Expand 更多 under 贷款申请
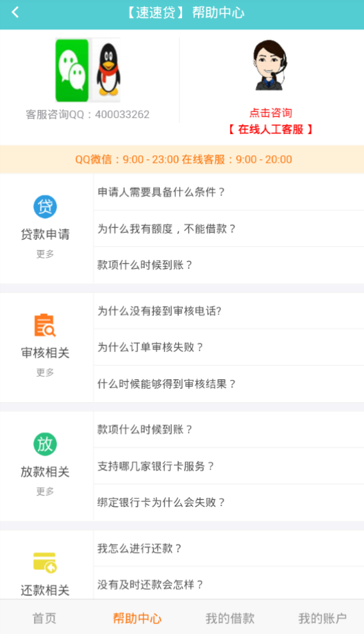This screenshot has width=364, height=634. [45, 254]
